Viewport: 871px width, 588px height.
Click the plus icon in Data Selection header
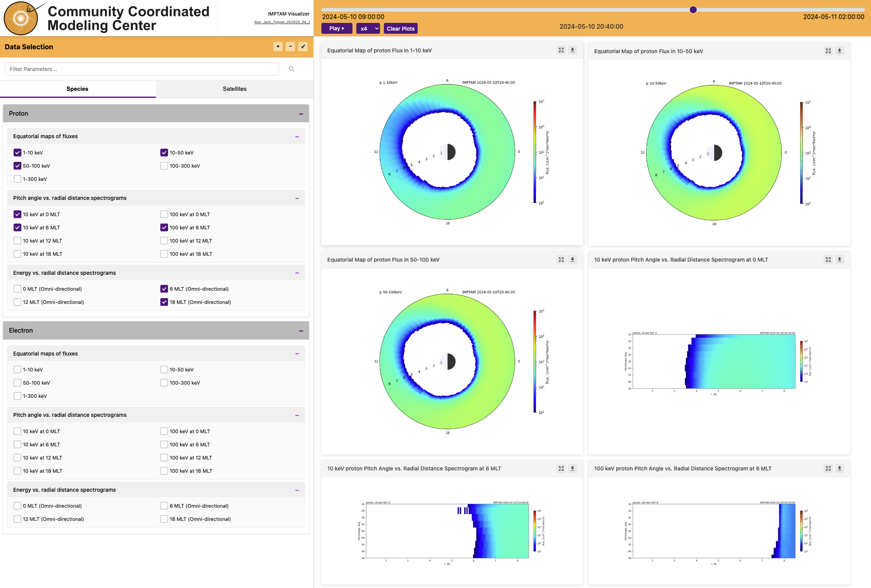278,47
